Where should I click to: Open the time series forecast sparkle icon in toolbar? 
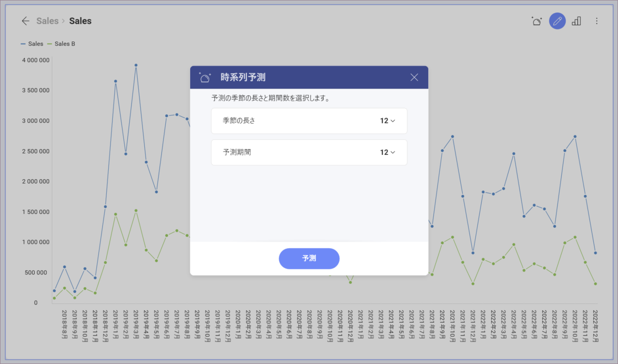[x=537, y=21]
